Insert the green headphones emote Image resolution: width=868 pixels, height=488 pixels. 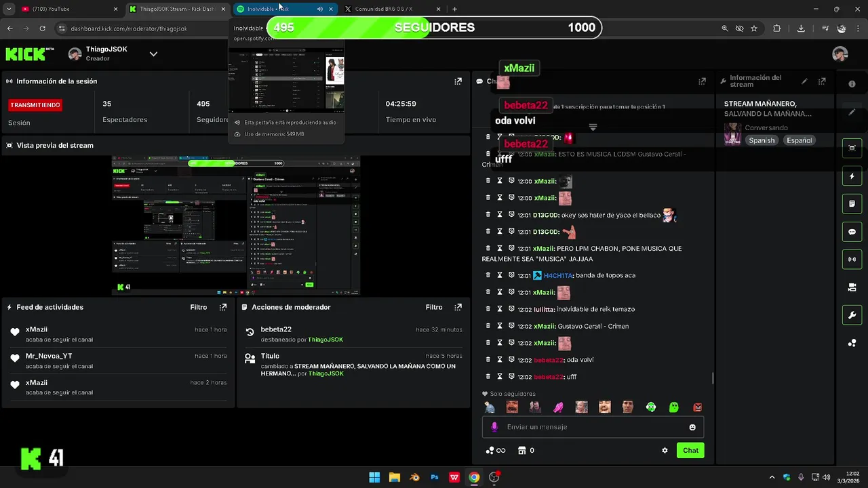coord(651,407)
